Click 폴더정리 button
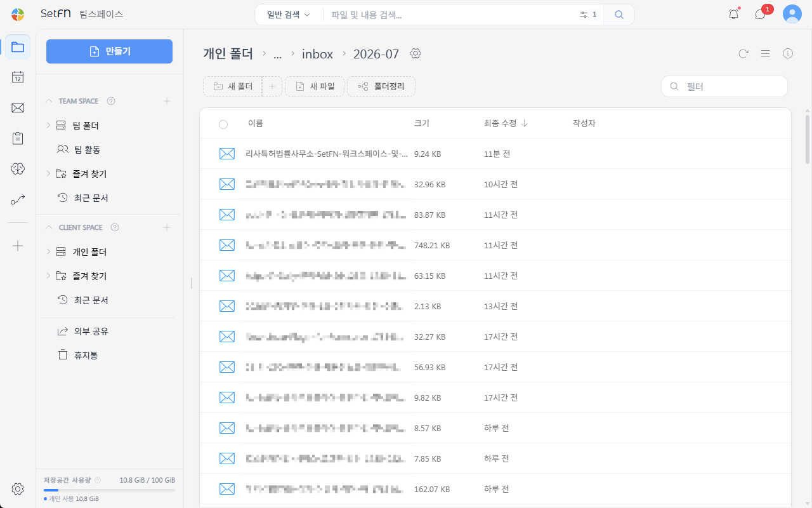Viewport: 812px width, 508px height. (x=381, y=86)
